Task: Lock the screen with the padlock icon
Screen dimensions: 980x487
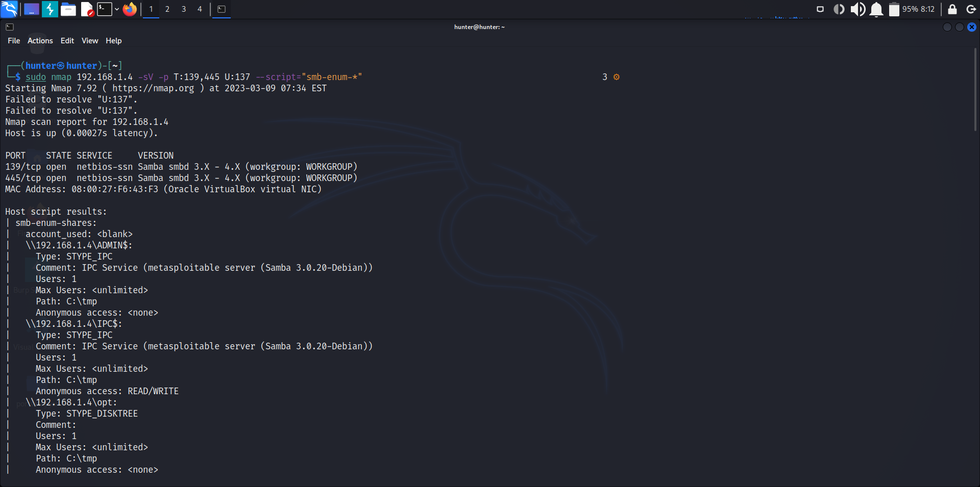Action: pos(952,9)
